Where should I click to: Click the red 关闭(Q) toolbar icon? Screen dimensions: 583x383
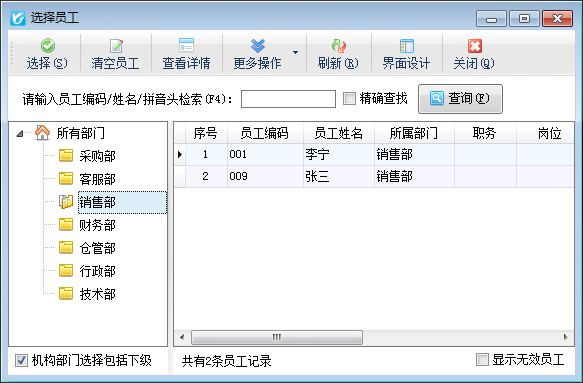(474, 46)
